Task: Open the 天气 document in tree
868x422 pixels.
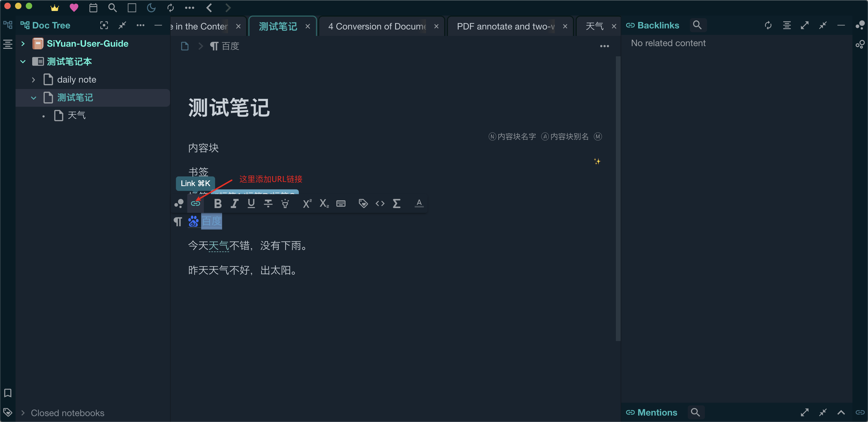Action: click(76, 116)
